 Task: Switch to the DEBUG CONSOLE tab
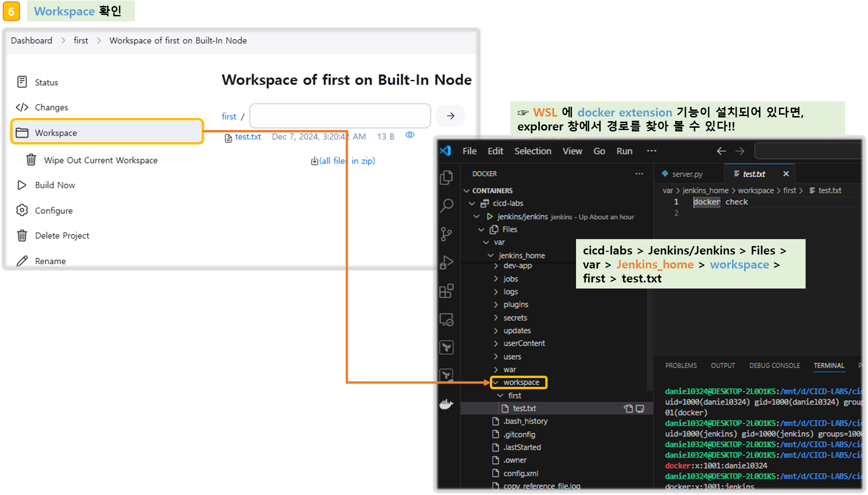point(774,365)
